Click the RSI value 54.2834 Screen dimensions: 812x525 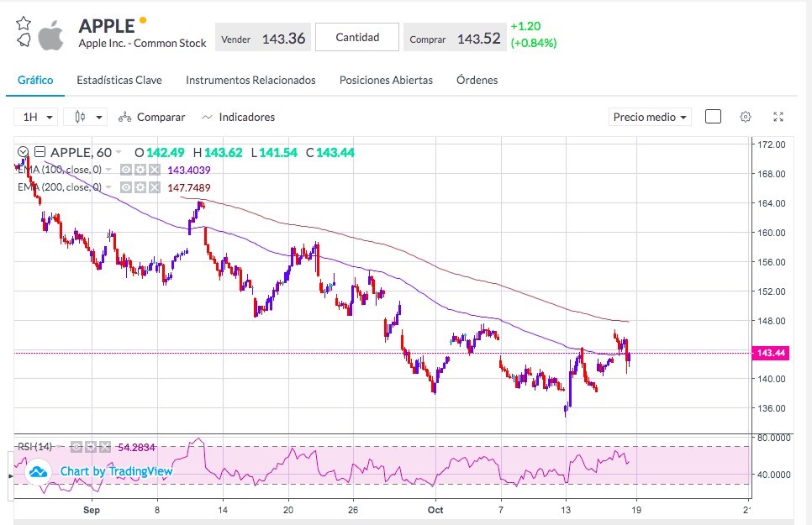[x=137, y=448]
